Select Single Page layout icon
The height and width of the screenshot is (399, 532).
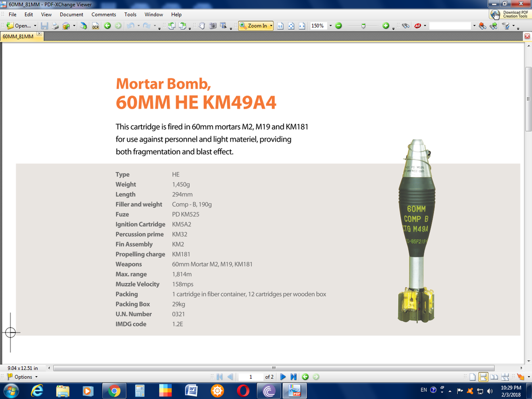pyautogui.click(x=473, y=377)
